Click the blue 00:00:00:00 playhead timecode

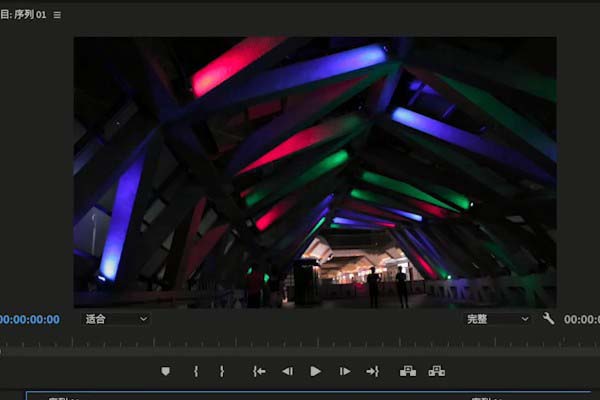(30, 320)
